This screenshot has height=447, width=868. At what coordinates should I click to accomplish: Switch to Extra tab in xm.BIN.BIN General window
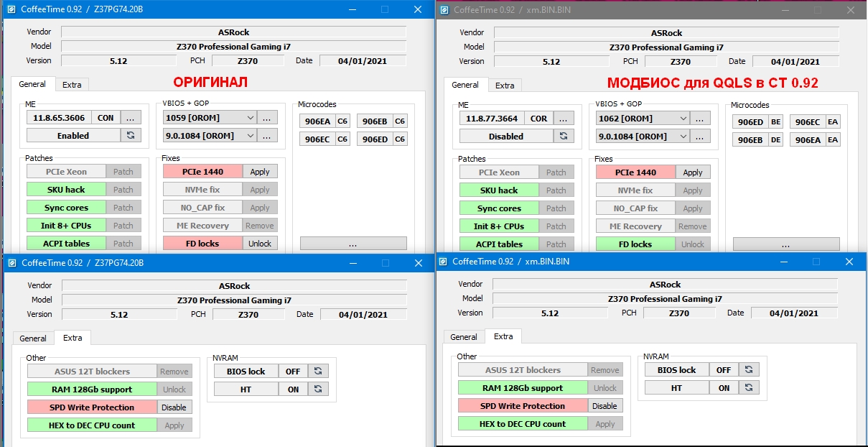click(505, 86)
